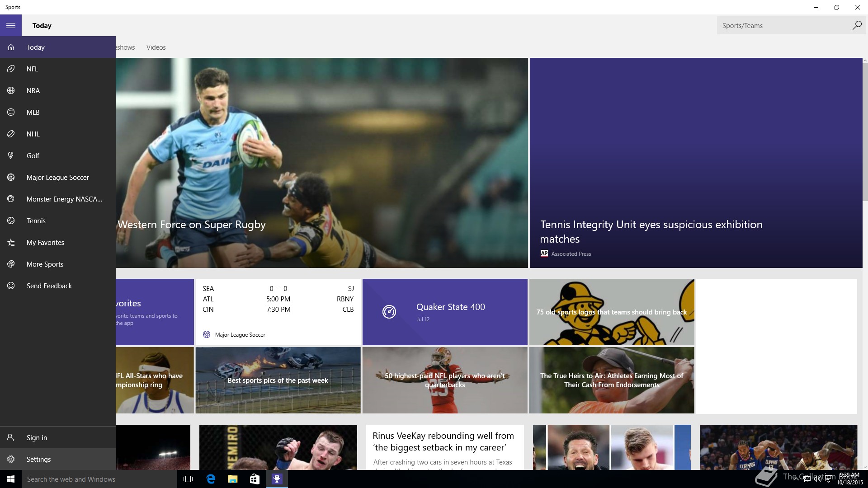Click the Sports trophy taskbar icon
Screen dimensions: 868x488
point(277,479)
